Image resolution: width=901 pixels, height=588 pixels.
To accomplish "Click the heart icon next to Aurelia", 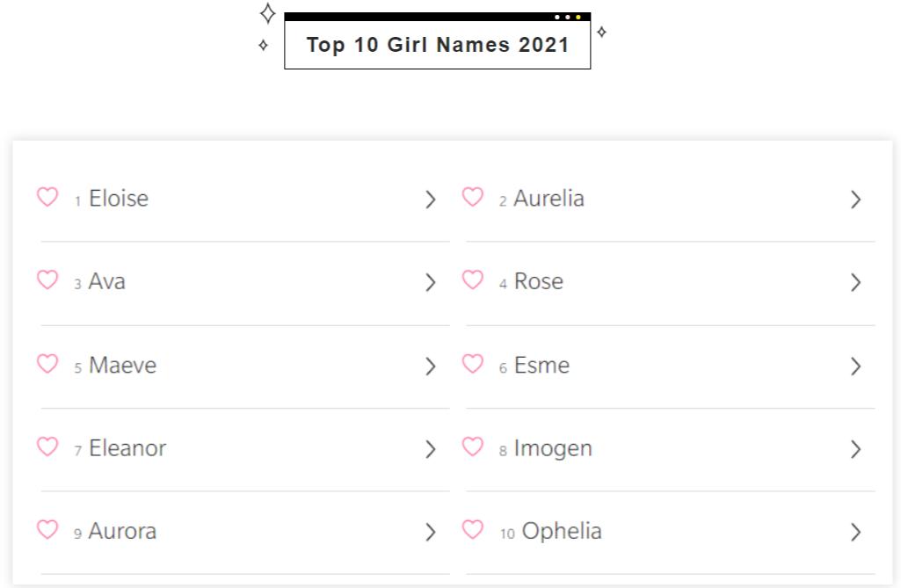I will click(473, 198).
